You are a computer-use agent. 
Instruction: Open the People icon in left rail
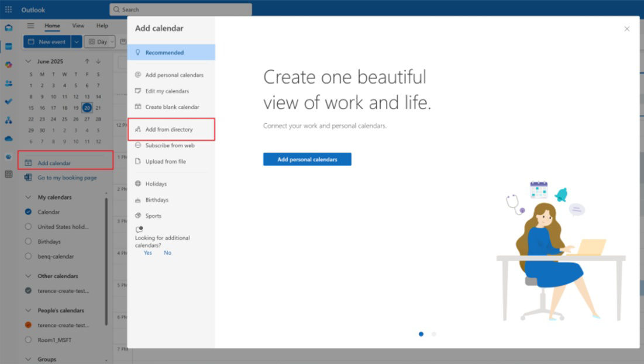click(x=8, y=83)
